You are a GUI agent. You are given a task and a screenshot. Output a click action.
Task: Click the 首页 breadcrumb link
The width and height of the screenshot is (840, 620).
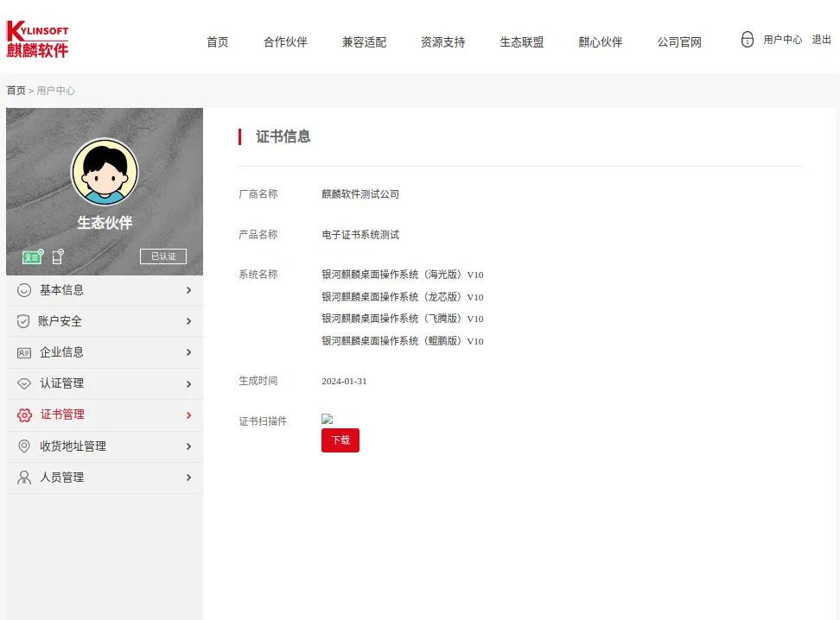point(16,91)
